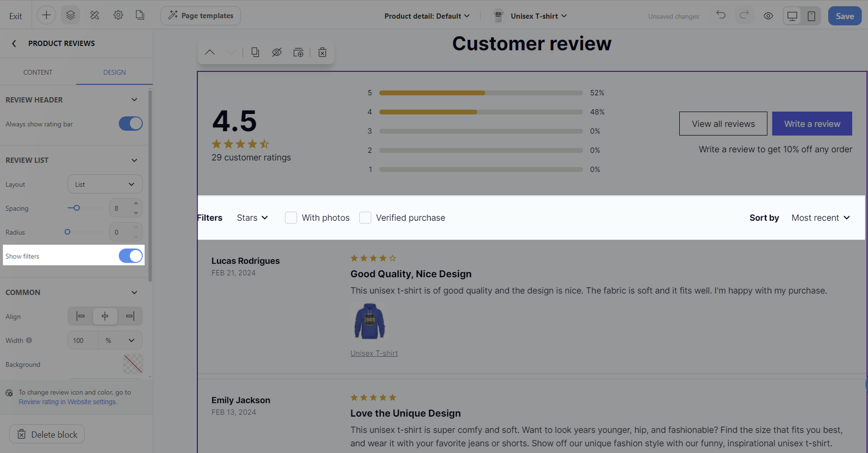868x453 pixels.
Task: Open Unisex T-shirt review link
Action: pos(374,353)
